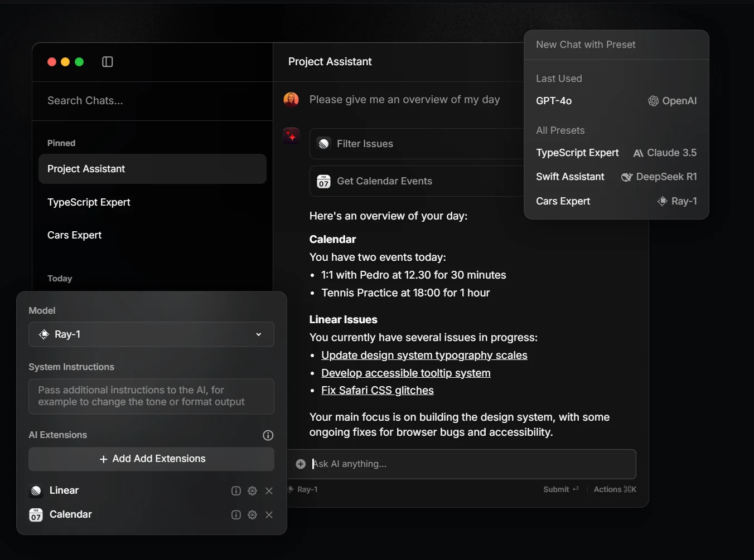Viewport: 754px width, 560px height.
Task: Toggle the sidebar visibility icon
Action: (107, 62)
